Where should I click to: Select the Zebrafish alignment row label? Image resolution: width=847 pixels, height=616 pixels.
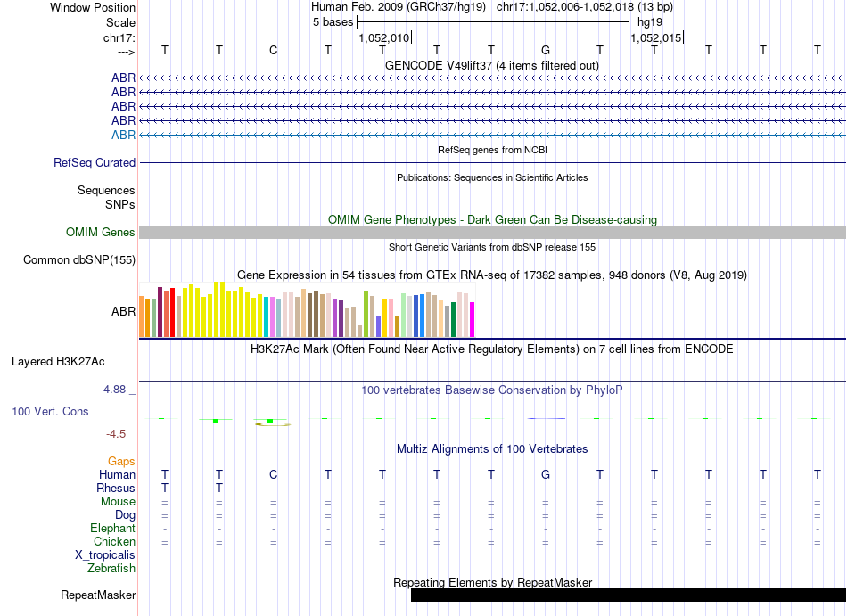point(111,568)
